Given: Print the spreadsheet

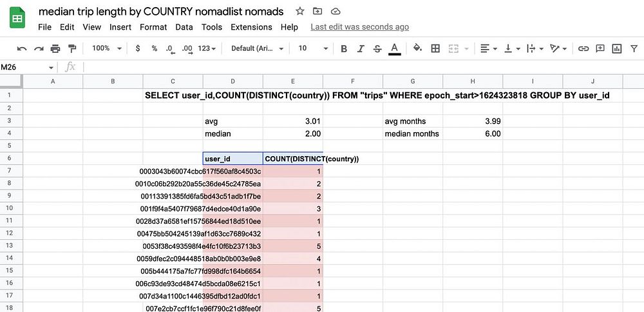Looking at the screenshot, I should 55,48.
